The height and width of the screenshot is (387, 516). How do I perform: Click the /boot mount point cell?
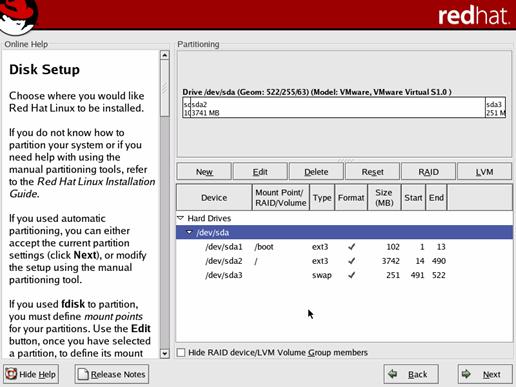point(264,247)
